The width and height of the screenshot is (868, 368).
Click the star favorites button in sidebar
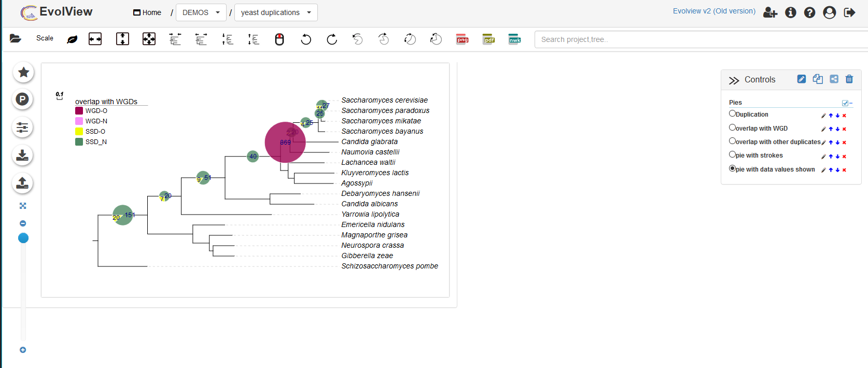click(23, 73)
